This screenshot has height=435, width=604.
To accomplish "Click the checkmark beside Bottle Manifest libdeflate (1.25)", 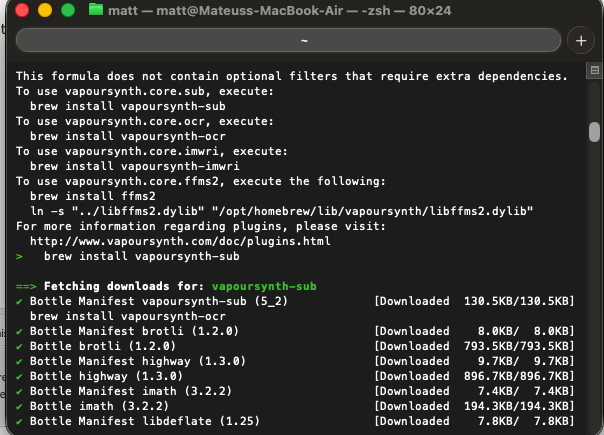I will pos(20,422).
